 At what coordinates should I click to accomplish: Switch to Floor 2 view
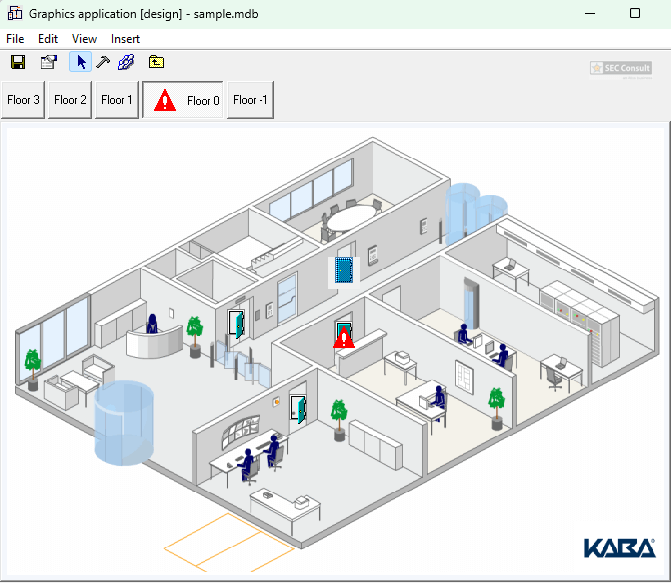tap(70, 100)
